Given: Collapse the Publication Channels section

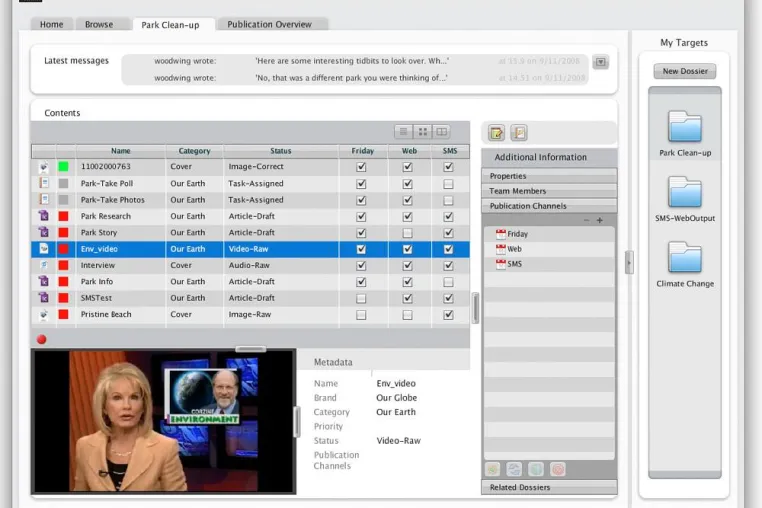Looking at the screenshot, I should 549,206.
